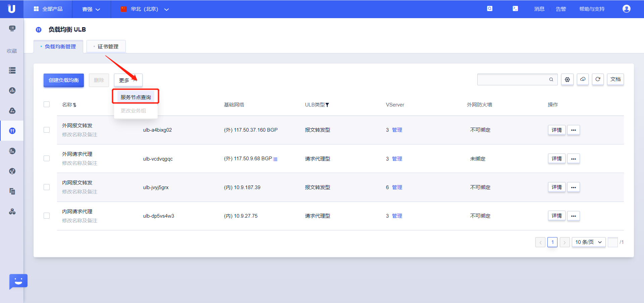Open the sidebar documents copy icon
644x303 pixels.
pos(12,191)
